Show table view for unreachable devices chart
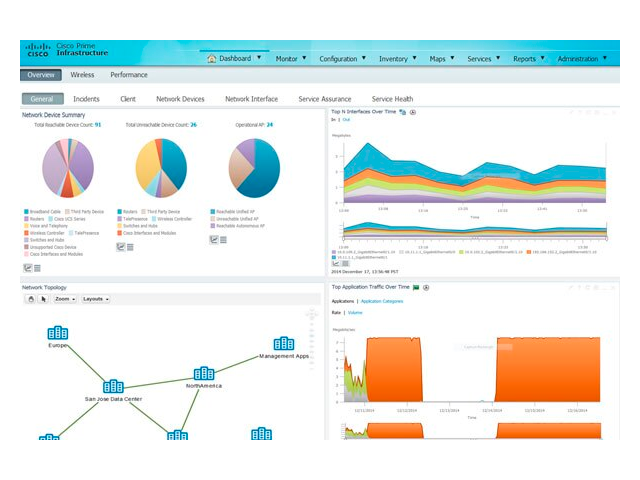The image size is (640, 480). 130,247
